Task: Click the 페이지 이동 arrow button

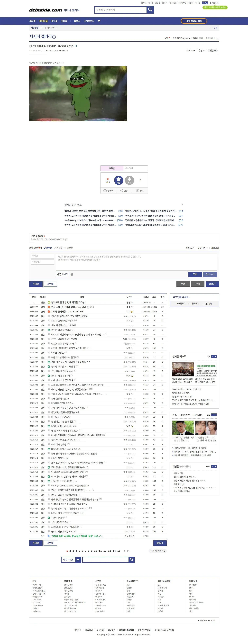Action: tap(157, 551)
